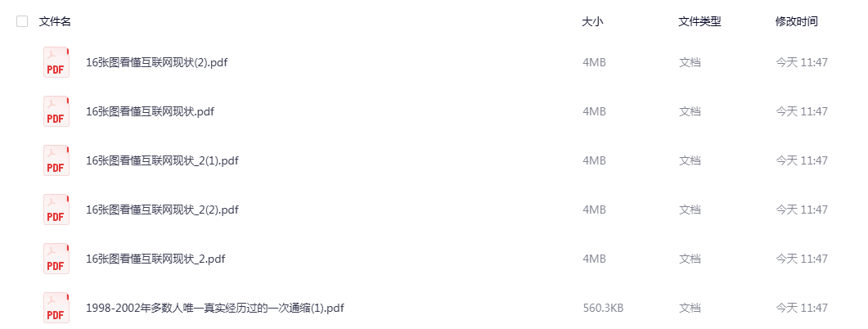
Task: Open file name 16张图看懂互联网现状_2(1).pdf
Action: point(162,160)
